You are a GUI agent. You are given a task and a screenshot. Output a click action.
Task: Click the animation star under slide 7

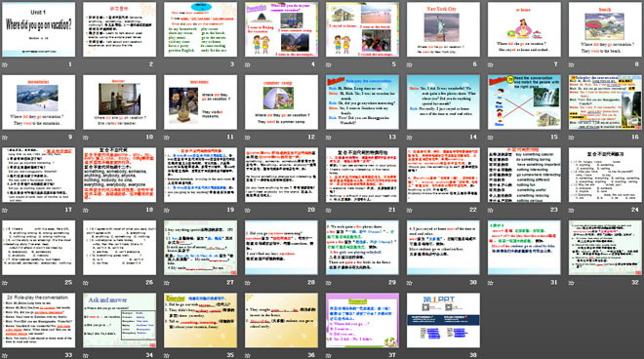point(490,64)
